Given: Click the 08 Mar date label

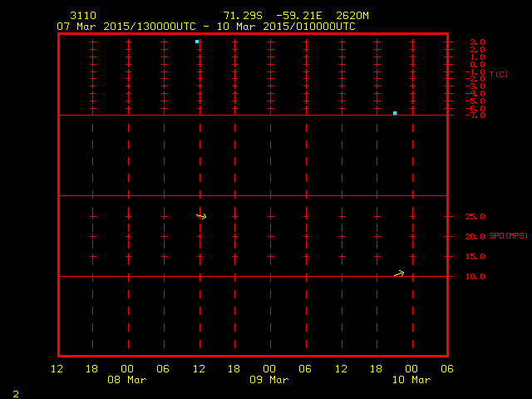Looking at the screenshot, I should click(127, 380).
